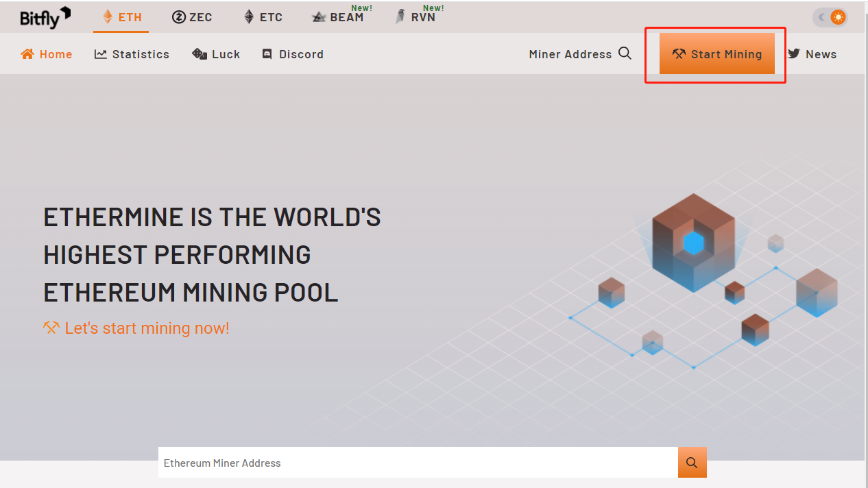Click the Ravencoin bird icon

pos(400,17)
